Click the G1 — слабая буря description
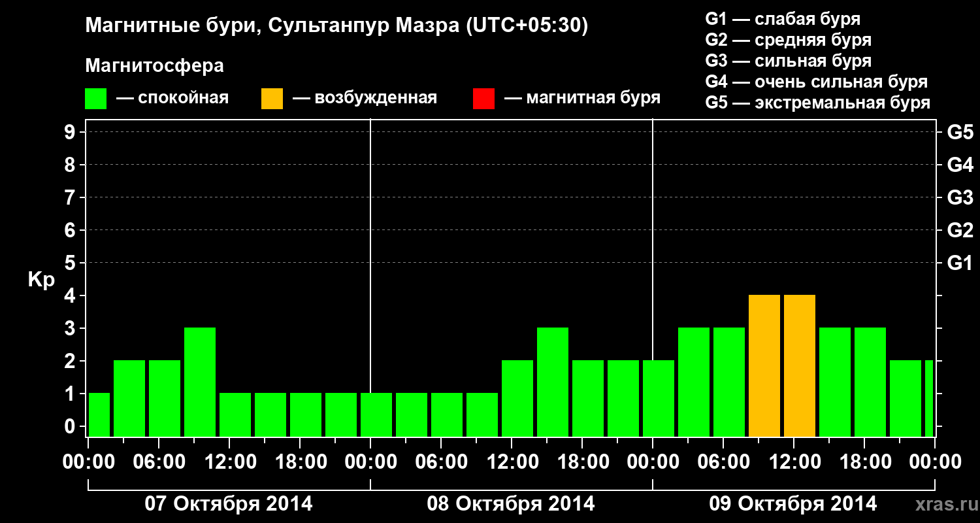980x523 pixels. click(x=783, y=19)
